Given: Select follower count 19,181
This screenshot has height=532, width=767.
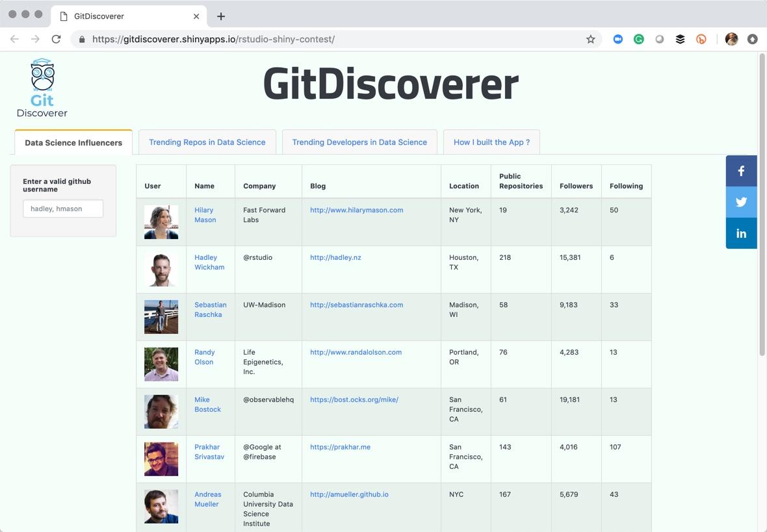Looking at the screenshot, I should point(569,400).
